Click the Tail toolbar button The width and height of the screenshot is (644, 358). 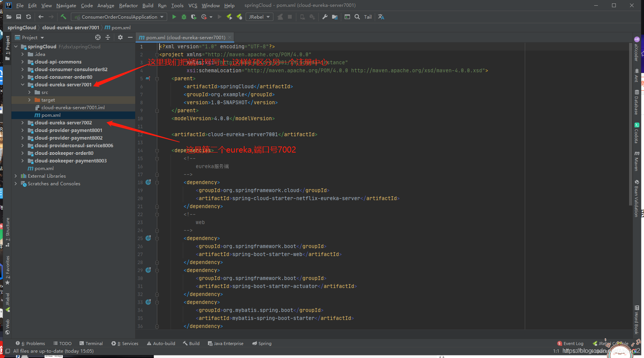coord(368,17)
